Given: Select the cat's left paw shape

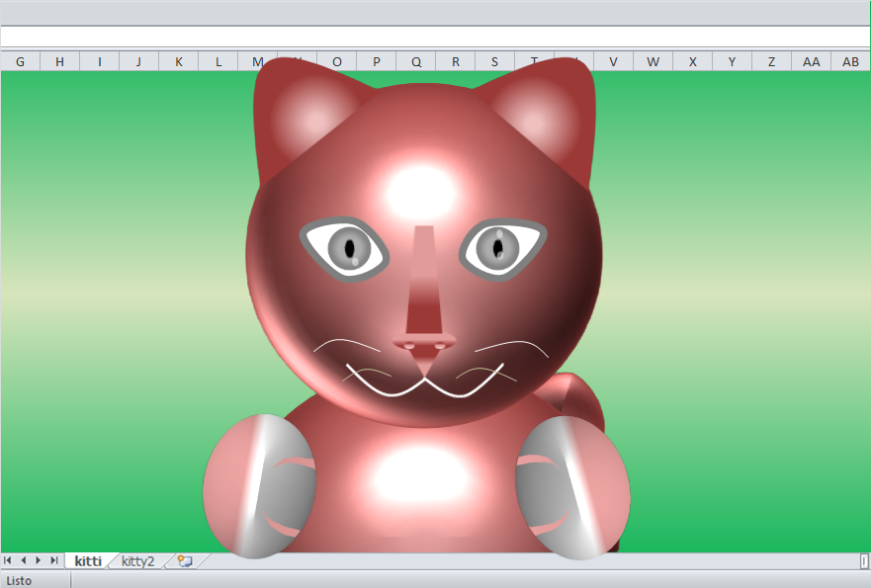Looking at the screenshot, I should (259, 486).
